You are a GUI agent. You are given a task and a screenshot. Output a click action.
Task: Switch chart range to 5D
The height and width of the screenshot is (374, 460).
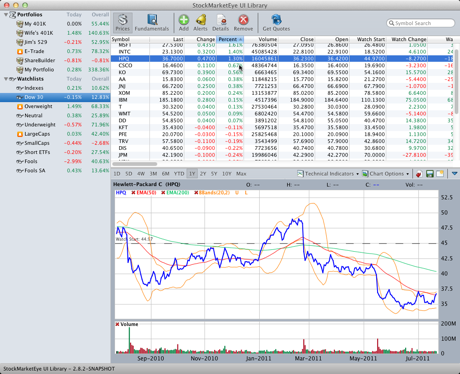[x=129, y=174]
